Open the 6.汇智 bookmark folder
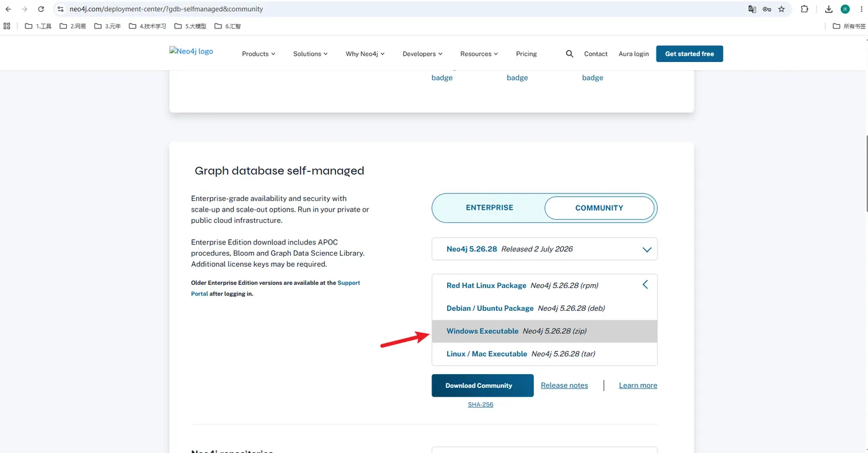 [228, 26]
